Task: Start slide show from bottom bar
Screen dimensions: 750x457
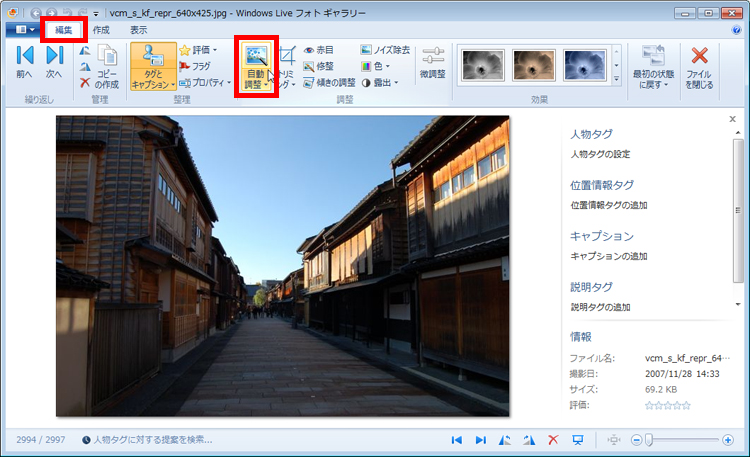Action: [x=578, y=440]
